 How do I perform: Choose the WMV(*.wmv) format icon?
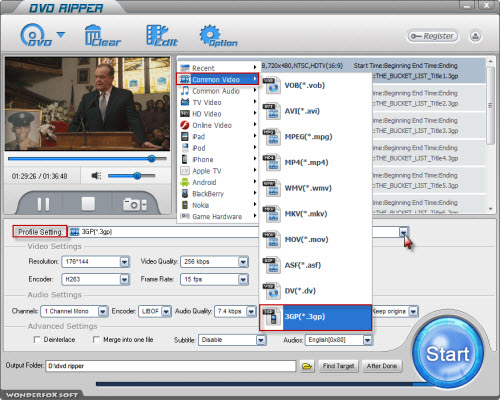coord(271,188)
